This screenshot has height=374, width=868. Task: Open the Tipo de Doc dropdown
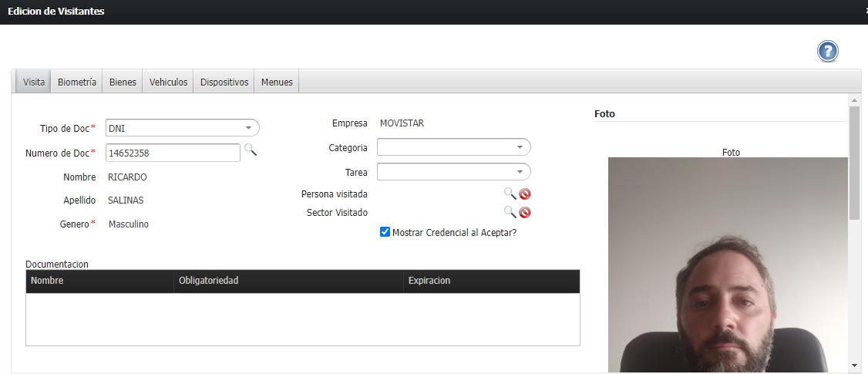coord(248,128)
